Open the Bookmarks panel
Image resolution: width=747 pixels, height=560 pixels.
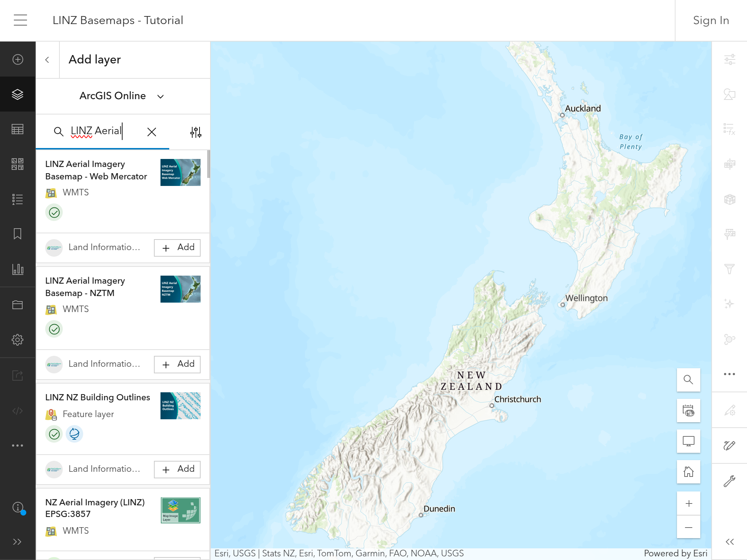tap(18, 234)
